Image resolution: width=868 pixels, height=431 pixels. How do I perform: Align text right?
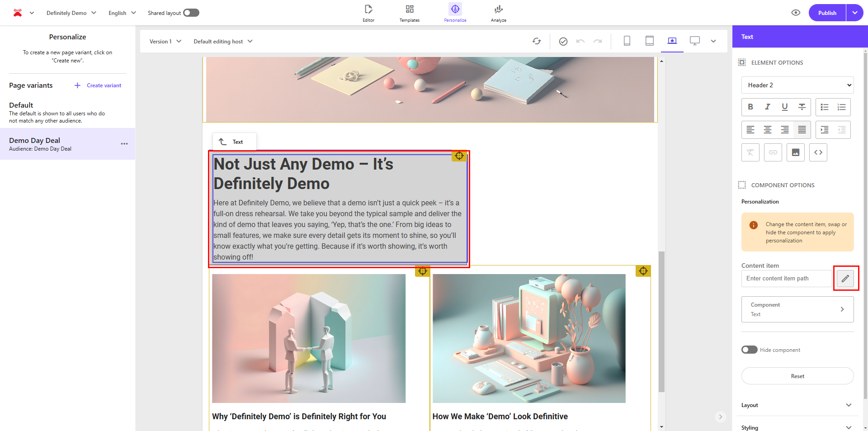[785, 130]
